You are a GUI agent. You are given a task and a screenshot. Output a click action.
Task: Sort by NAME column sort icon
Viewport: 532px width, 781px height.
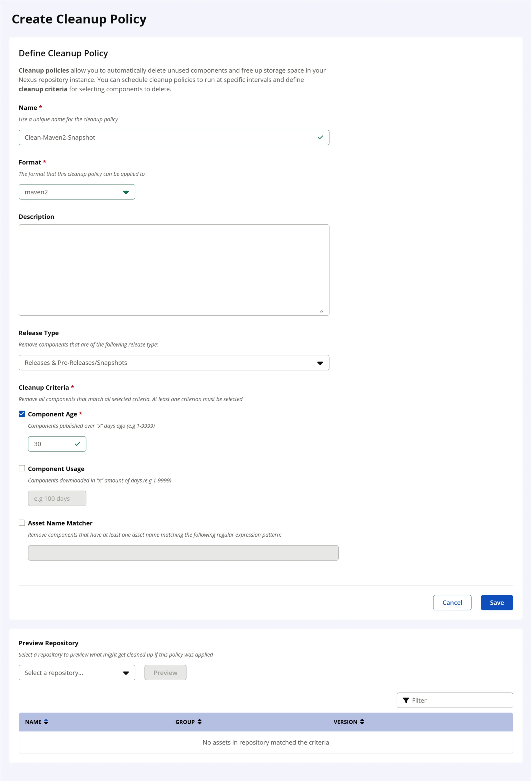point(46,722)
